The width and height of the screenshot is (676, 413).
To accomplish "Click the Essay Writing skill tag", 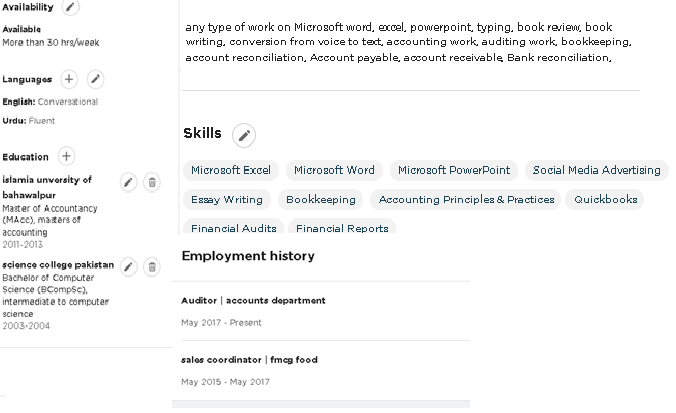I will 227,200.
